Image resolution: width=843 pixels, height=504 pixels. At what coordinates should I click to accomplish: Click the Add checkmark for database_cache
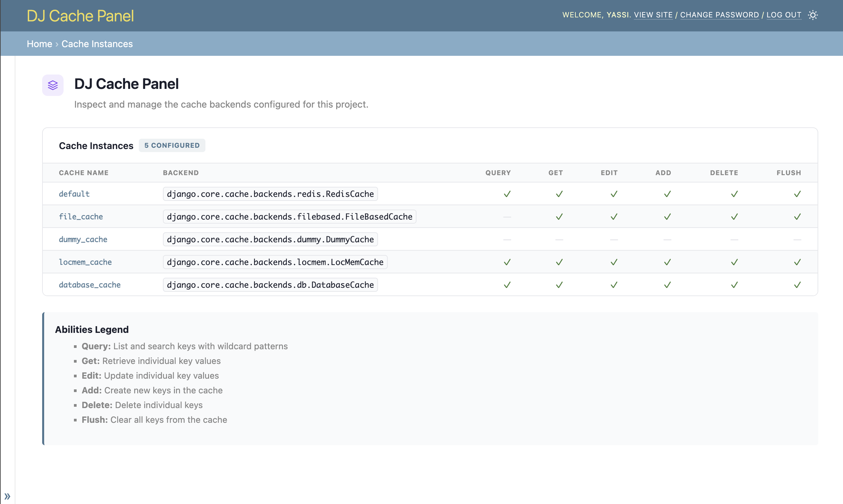[667, 285]
